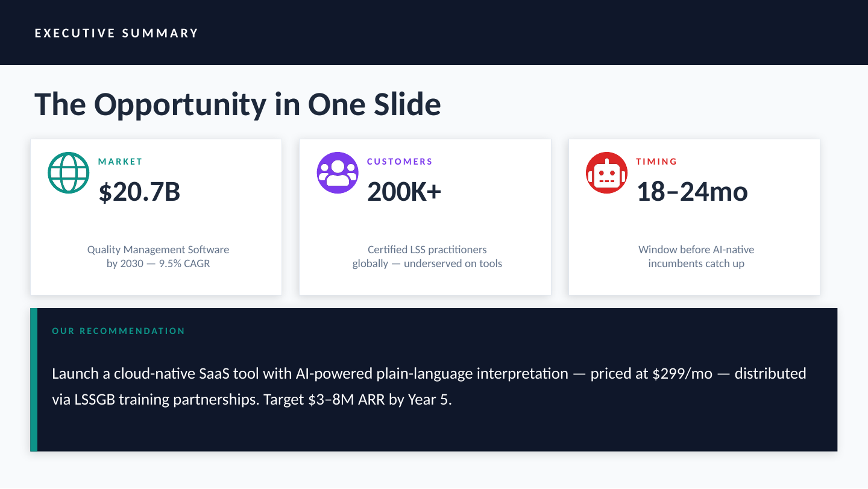Viewport: 868px width, 489px height.
Task: Select the $20.7B market figure
Action: click(x=139, y=192)
